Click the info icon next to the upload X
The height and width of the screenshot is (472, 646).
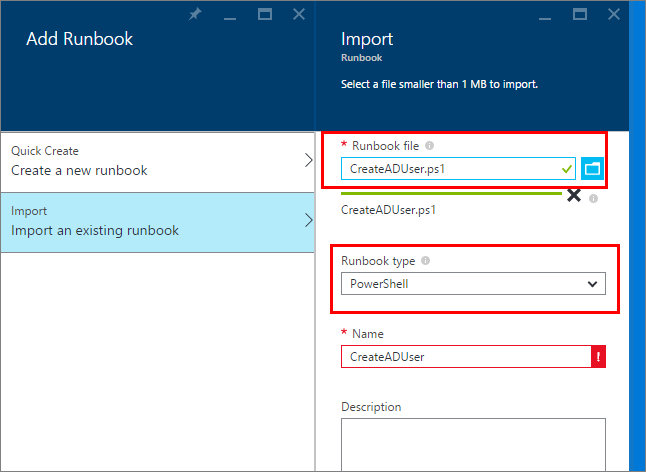click(x=593, y=199)
